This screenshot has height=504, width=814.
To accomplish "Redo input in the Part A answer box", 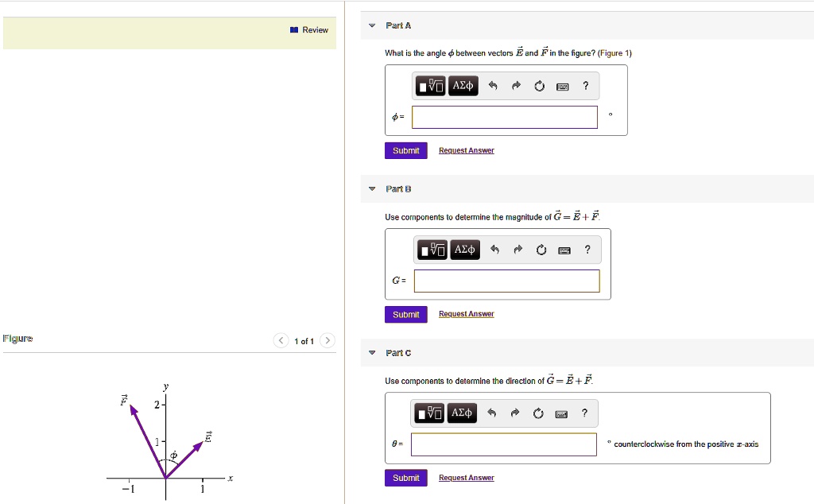I will click(x=517, y=85).
